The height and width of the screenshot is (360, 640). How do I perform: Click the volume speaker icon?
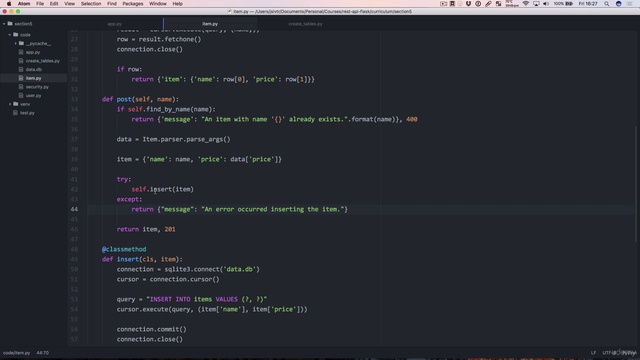546,4
